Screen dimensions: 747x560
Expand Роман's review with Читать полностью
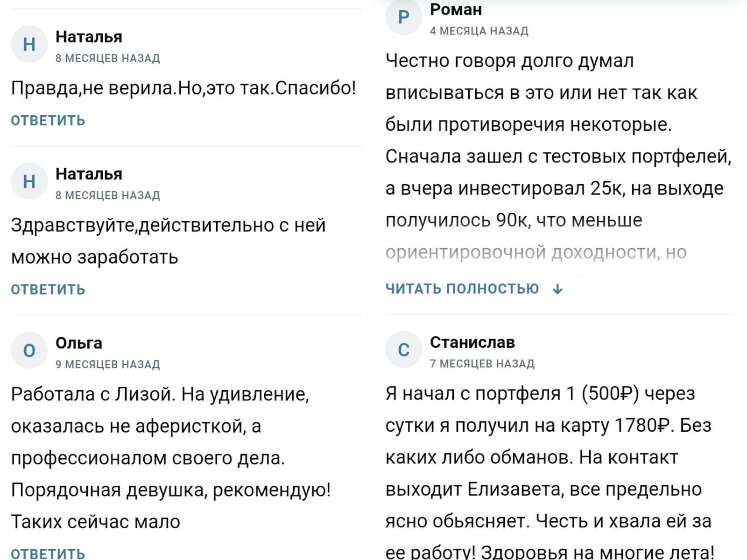pos(462,289)
